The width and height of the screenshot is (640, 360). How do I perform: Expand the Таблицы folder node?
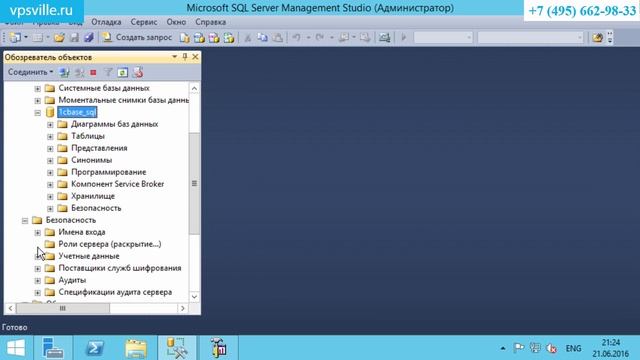click(x=50, y=137)
